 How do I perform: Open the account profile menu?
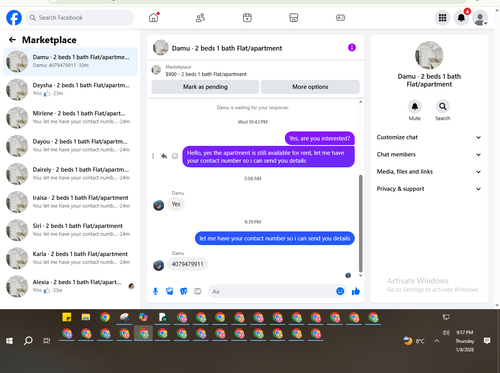point(480,18)
